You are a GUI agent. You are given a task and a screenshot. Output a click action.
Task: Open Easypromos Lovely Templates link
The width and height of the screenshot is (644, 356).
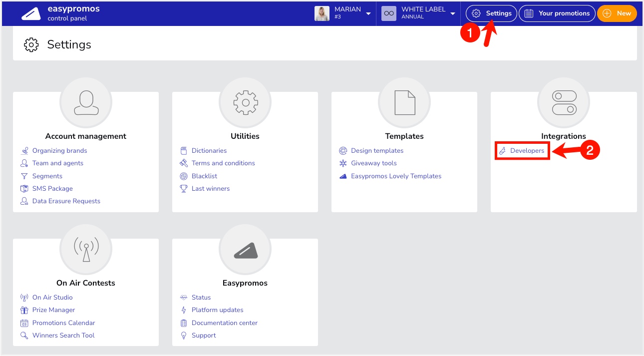pos(396,176)
